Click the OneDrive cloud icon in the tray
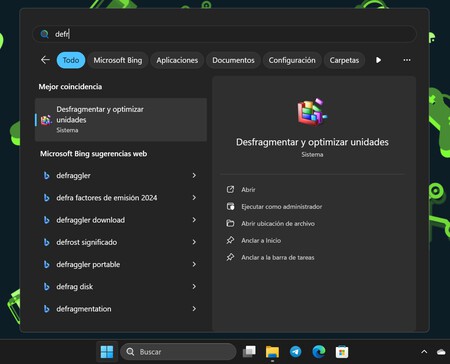The width and height of the screenshot is (450, 364). [441, 352]
